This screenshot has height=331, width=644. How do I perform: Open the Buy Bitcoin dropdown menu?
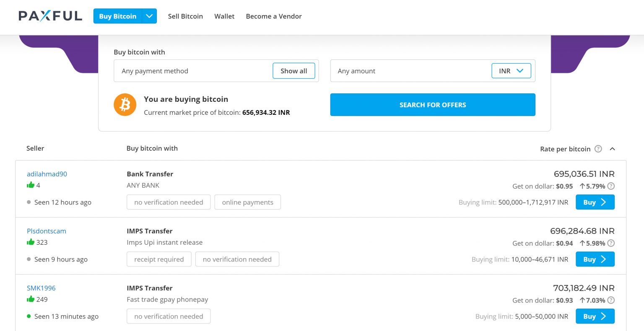point(149,16)
